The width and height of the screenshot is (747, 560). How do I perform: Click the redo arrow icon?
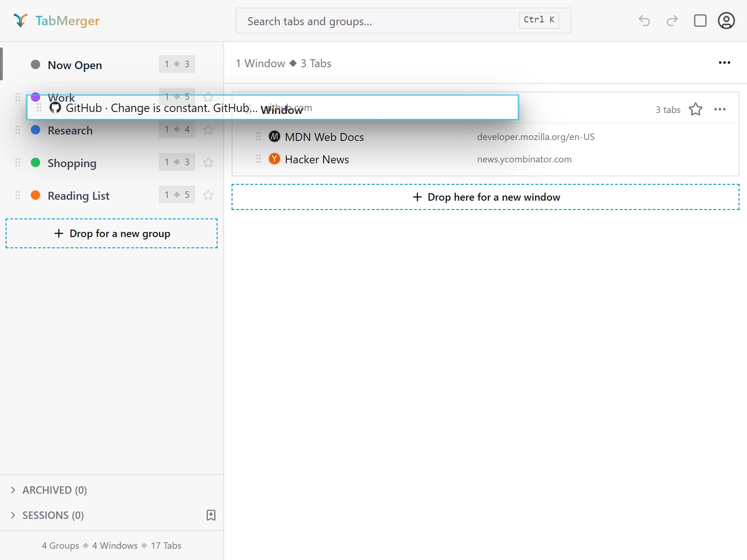(x=672, y=21)
